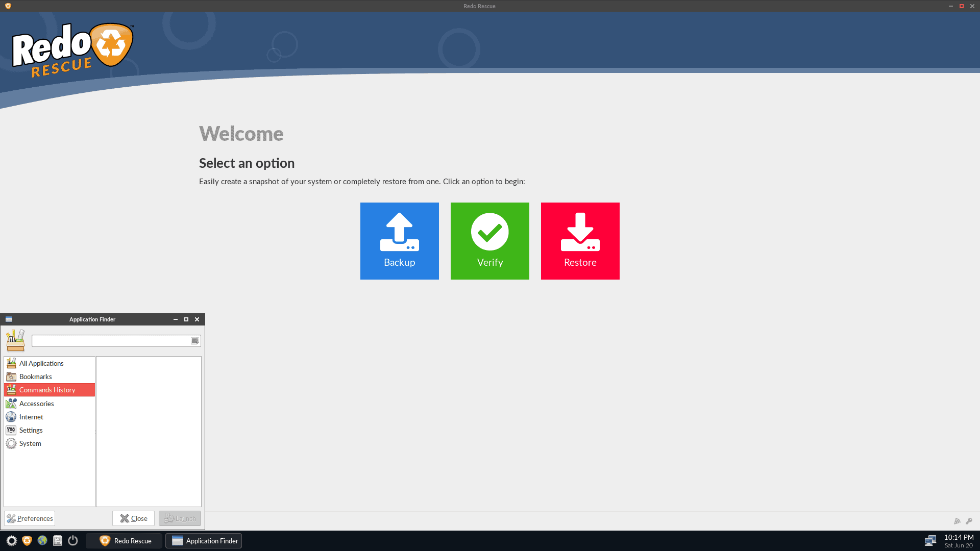Select the Settings category
Image resolution: width=980 pixels, height=551 pixels.
tap(50, 430)
